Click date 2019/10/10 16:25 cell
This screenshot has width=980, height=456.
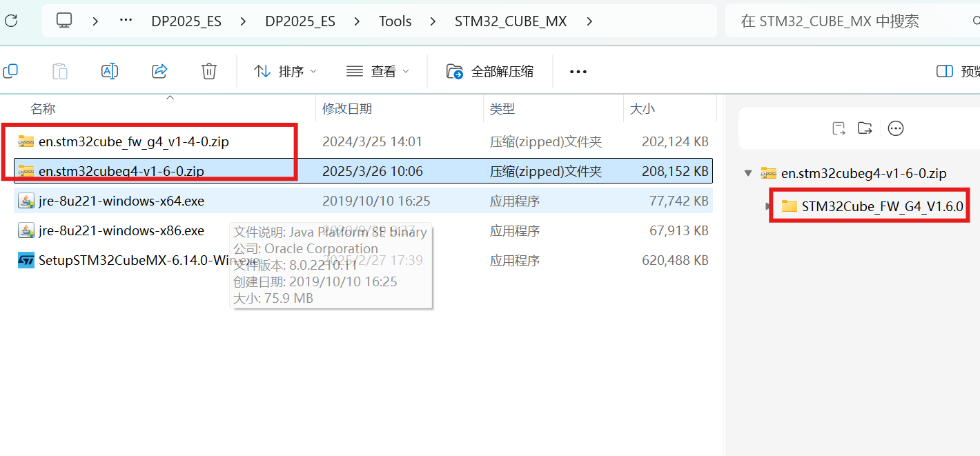click(x=376, y=201)
